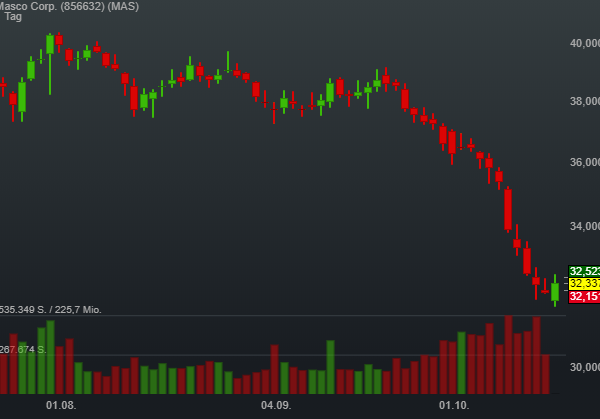Click the 30,000 price axis label
600x419 pixels.
[x=585, y=367]
